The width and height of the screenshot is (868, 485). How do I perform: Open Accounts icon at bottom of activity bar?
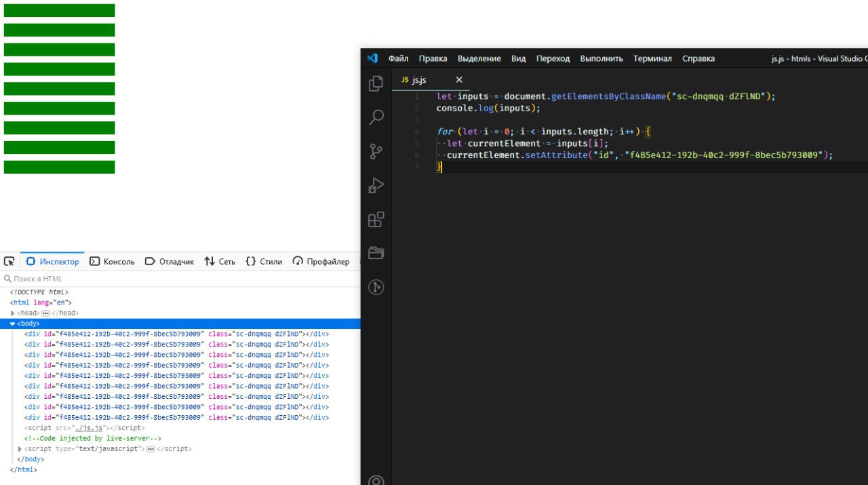376,479
